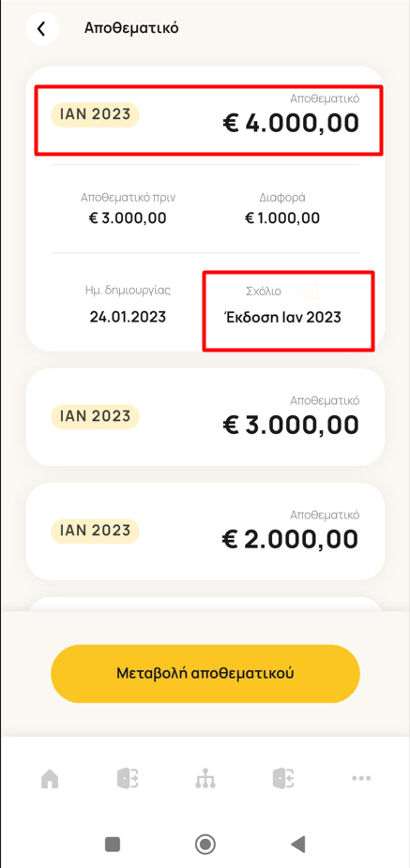The image size is (410, 868).
Task: Expand the € 3.000,00 reserve card
Action: pyautogui.click(x=205, y=417)
